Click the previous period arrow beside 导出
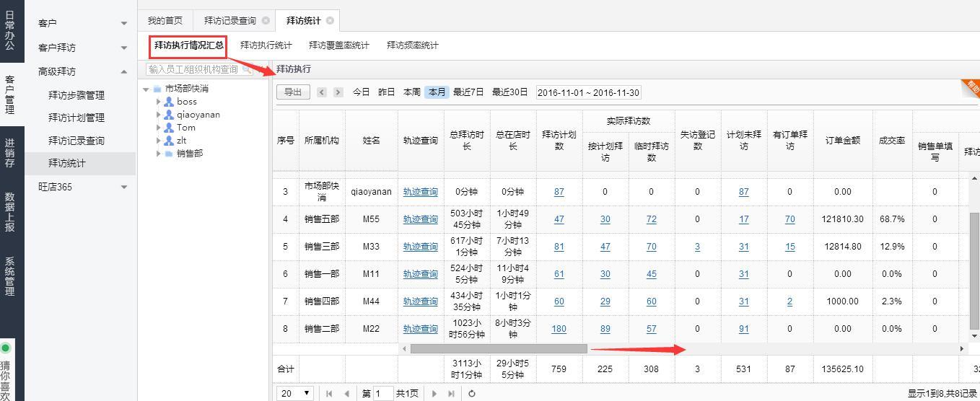The width and height of the screenshot is (980, 401). point(322,92)
